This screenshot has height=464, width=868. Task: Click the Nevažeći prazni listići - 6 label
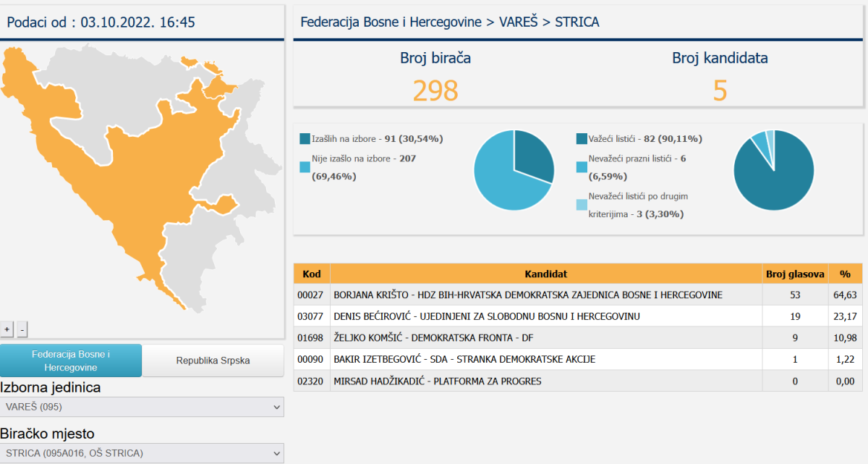pyautogui.click(x=637, y=167)
